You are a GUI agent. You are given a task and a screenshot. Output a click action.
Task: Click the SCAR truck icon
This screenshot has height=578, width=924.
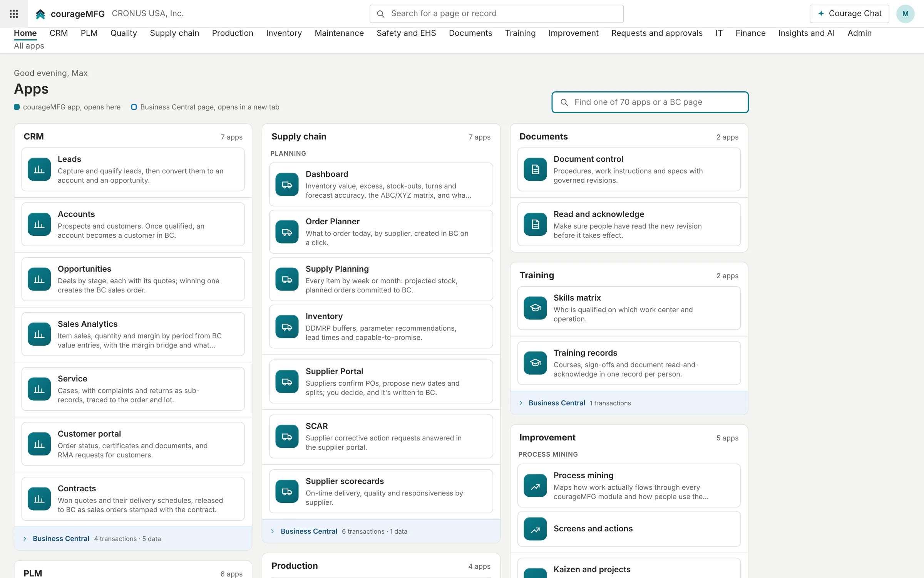[287, 436]
